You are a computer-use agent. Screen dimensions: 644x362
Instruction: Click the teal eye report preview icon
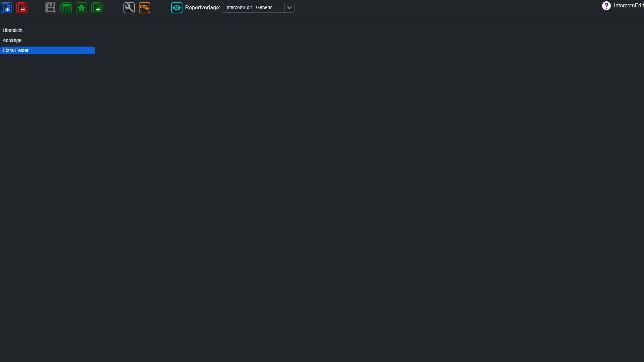pyautogui.click(x=177, y=8)
